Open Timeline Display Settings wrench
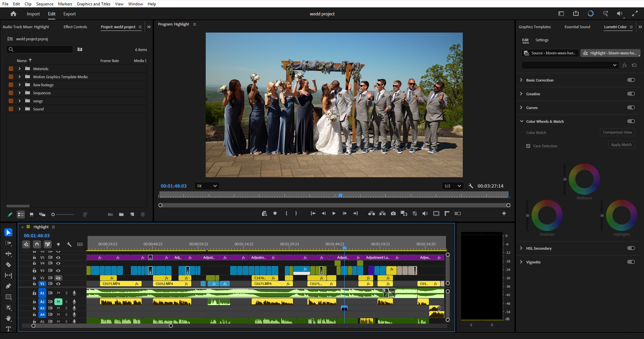 (69, 244)
